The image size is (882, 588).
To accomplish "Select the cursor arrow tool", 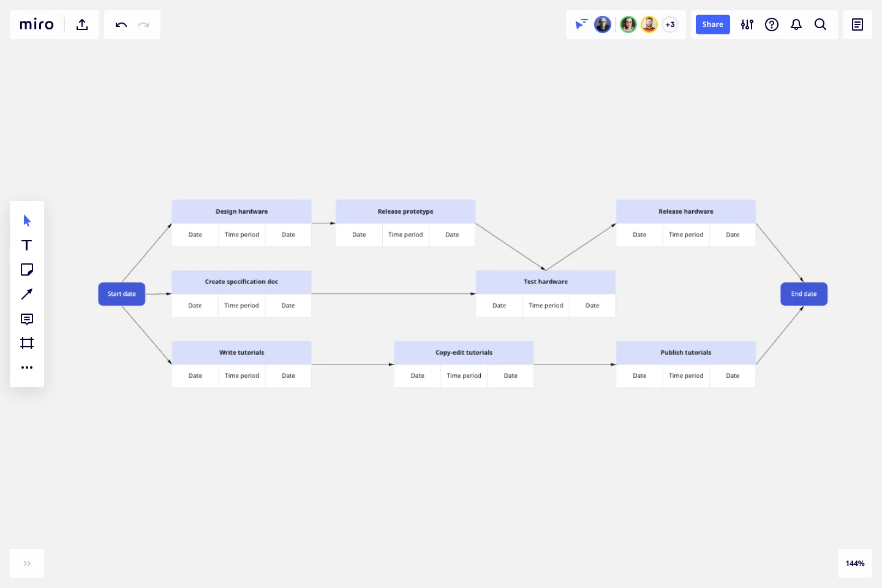I will (x=27, y=221).
